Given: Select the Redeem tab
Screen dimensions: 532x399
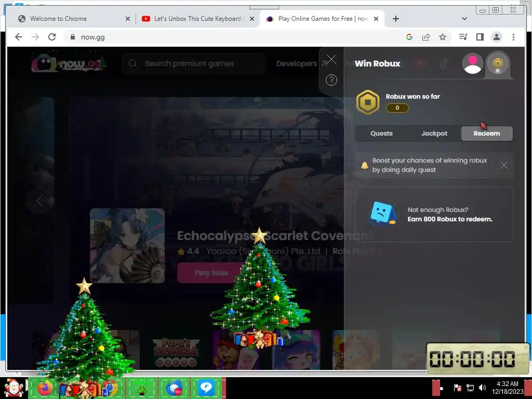Looking at the screenshot, I should click(x=487, y=134).
